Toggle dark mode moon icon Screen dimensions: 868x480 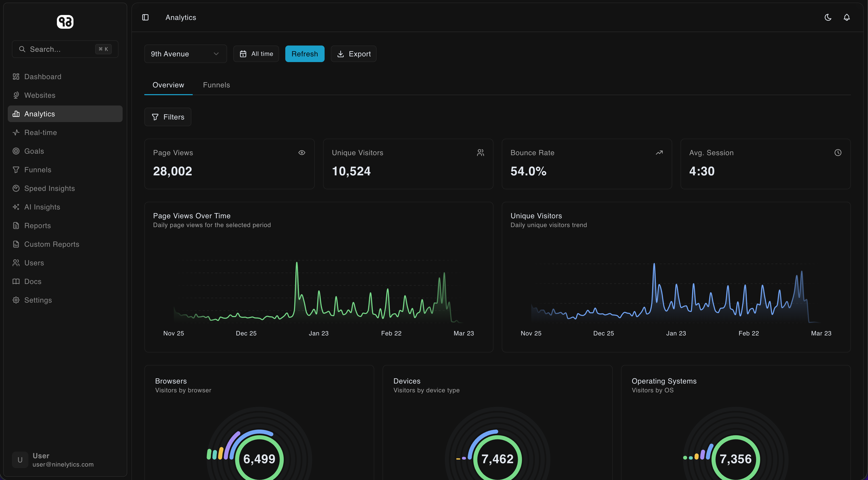828,18
